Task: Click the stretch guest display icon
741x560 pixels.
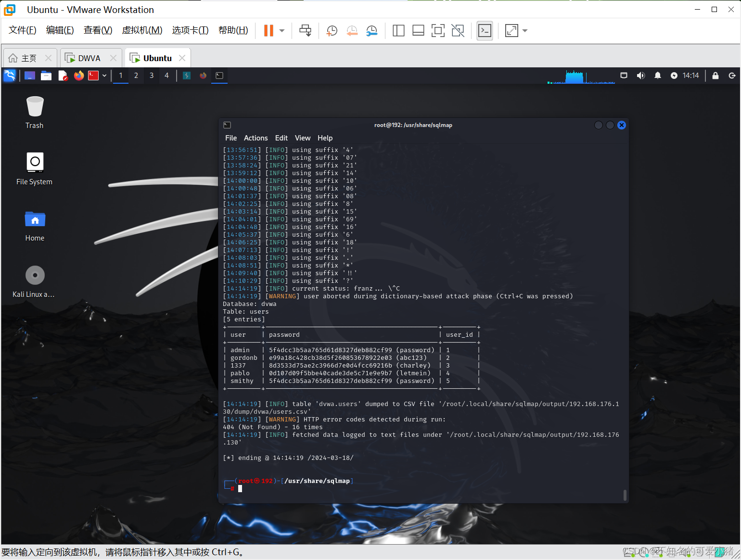Action: coord(511,31)
